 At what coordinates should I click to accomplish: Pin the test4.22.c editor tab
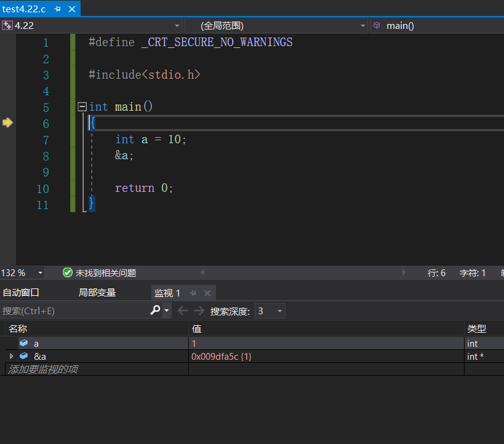57,9
